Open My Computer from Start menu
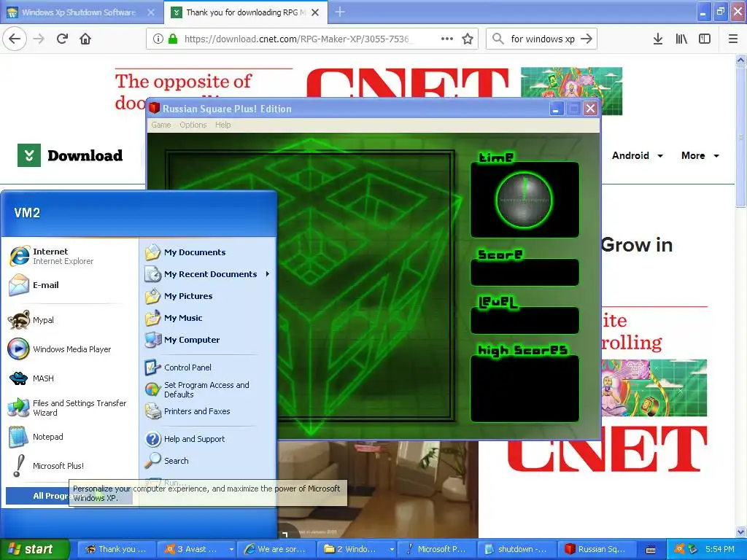This screenshot has width=747, height=560. pyautogui.click(x=208, y=340)
